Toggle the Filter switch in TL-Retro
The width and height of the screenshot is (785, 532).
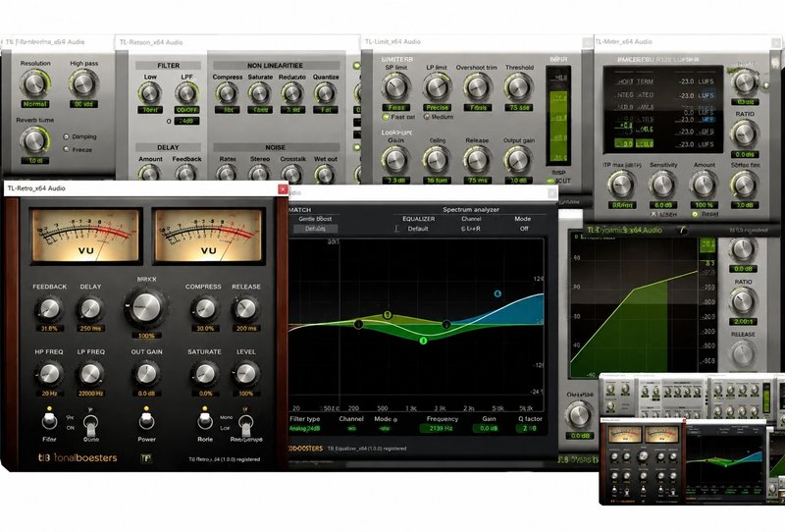click(x=49, y=420)
